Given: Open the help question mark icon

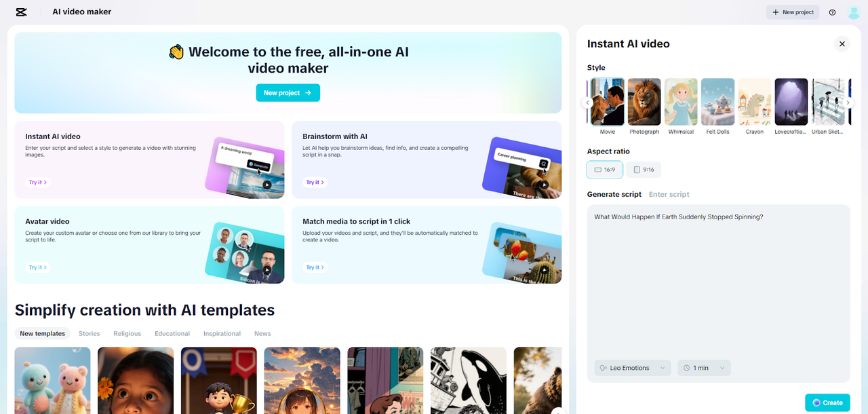Looking at the screenshot, I should [x=832, y=12].
